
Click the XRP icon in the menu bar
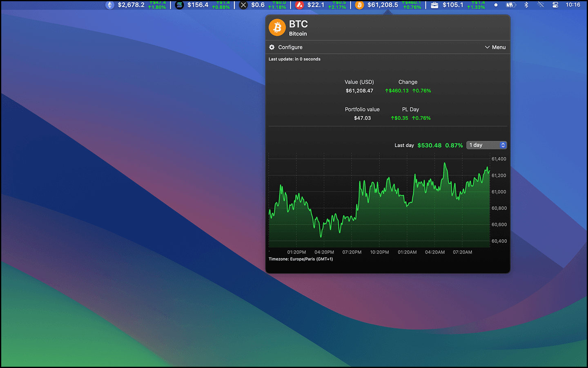(243, 5)
